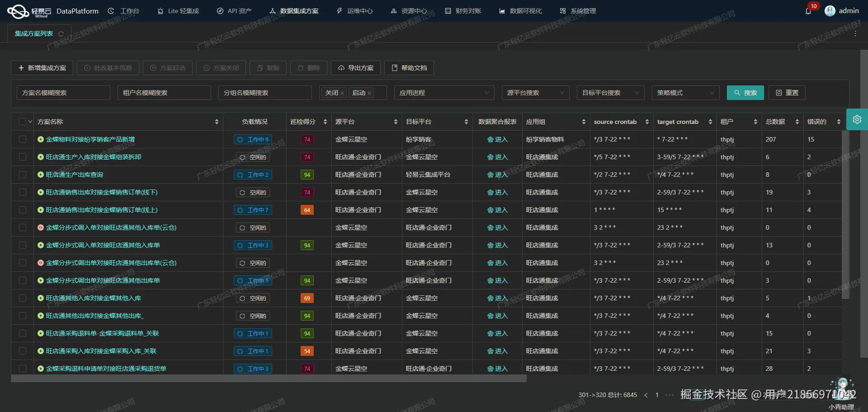Open the 进入 report link on first row

click(x=497, y=139)
